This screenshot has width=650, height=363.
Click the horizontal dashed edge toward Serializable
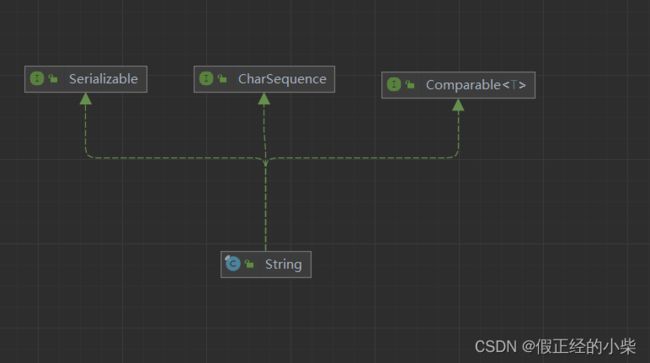pos(174,158)
